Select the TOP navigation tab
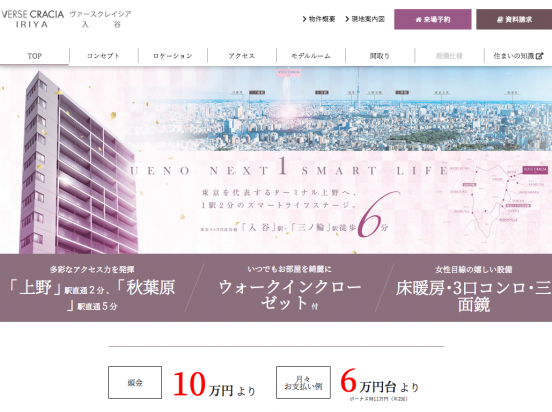The width and height of the screenshot is (552, 412). click(x=34, y=56)
